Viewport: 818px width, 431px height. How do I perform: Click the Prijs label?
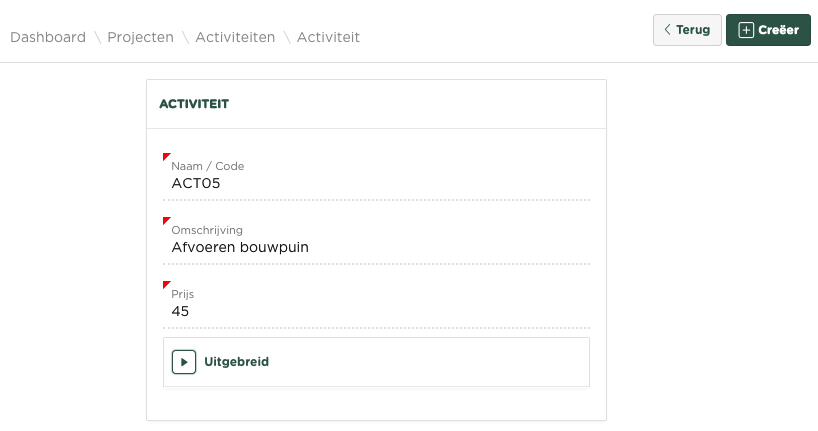pos(182,295)
